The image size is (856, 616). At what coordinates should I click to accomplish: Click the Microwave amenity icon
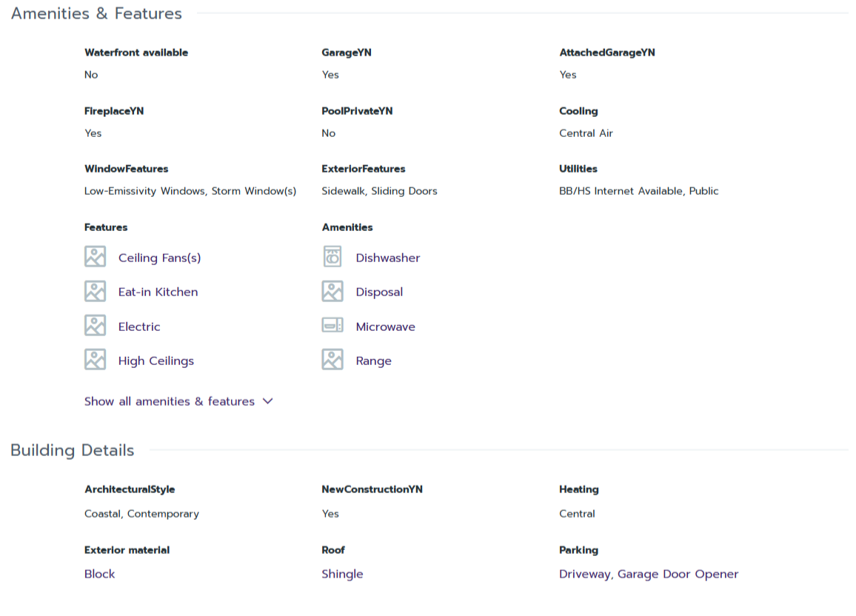tap(332, 326)
